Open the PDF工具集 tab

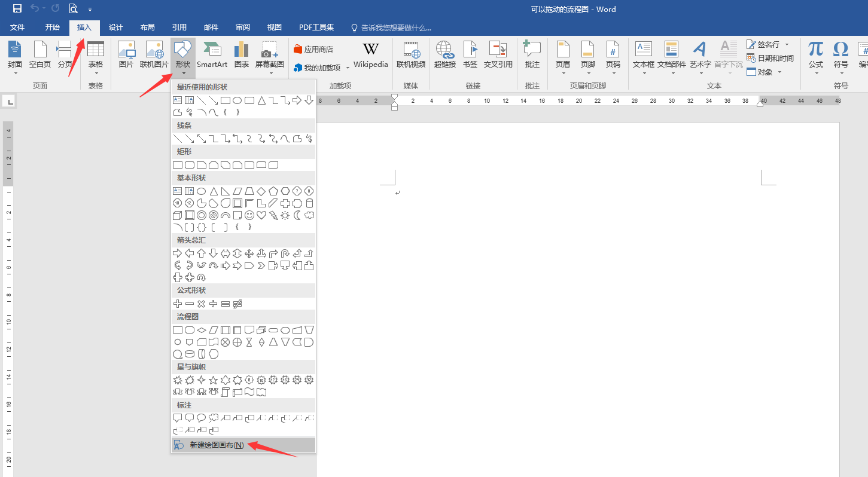[316, 27]
